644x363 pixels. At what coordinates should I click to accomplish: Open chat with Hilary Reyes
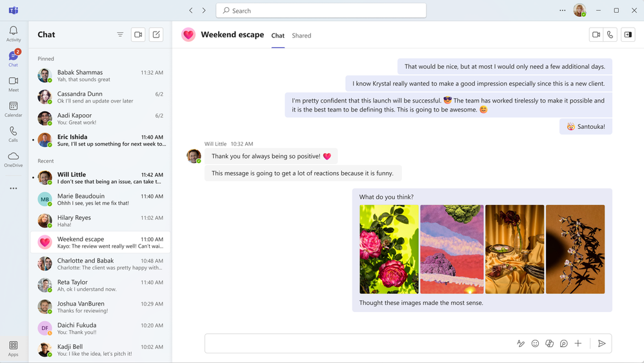tap(101, 221)
